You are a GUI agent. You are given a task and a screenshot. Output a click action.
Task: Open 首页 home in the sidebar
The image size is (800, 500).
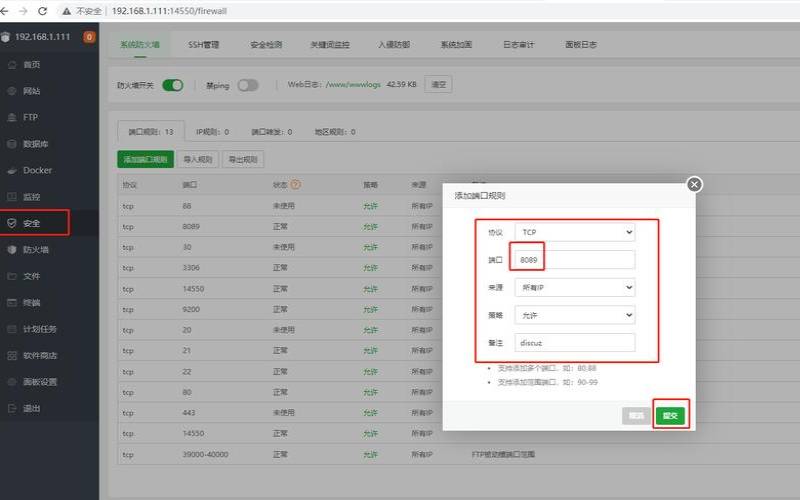click(31, 65)
